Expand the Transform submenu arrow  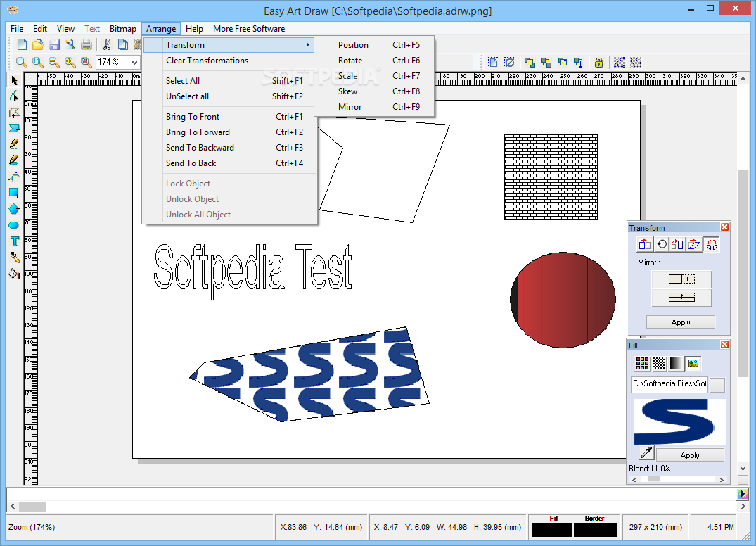[x=307, y=45]
